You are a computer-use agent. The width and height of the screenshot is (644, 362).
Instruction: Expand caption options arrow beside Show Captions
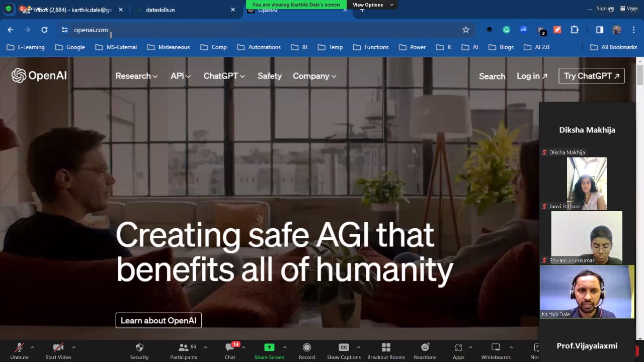[358, 347]
